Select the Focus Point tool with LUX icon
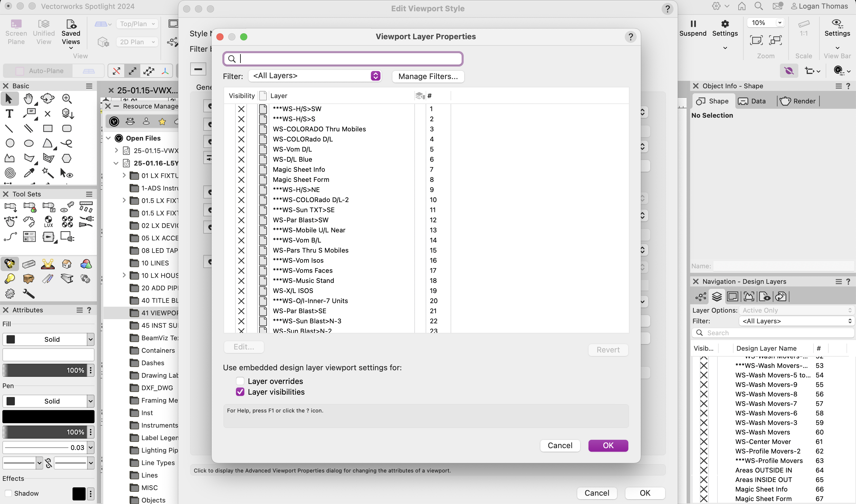The image size is (856, 504). tap(48, 221)
